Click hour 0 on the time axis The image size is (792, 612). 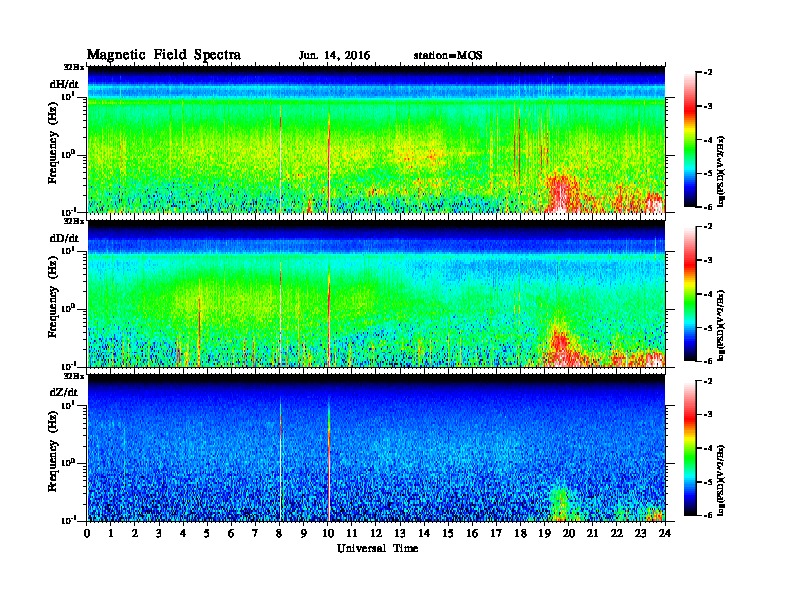pyautogui.click(x=87, y=534)
